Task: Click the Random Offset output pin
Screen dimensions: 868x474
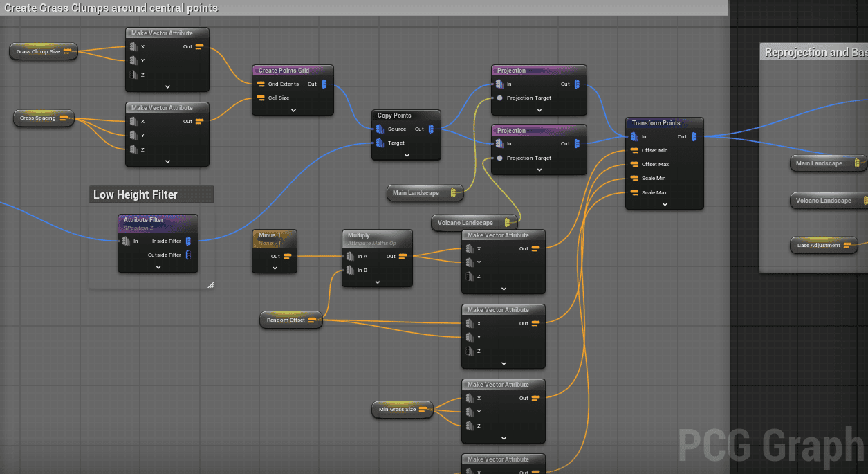Action: (312, 320)
